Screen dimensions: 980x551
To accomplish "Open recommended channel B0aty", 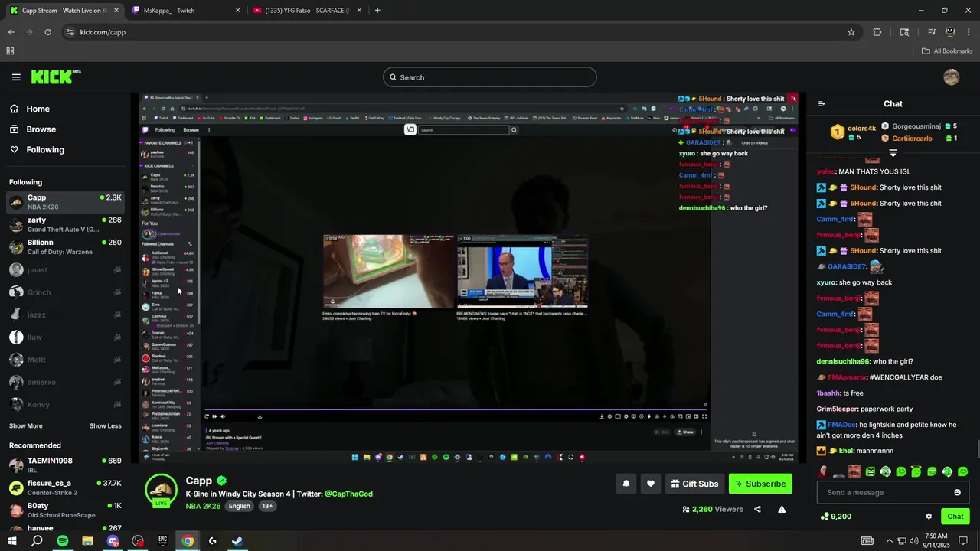I will point(65,510).
